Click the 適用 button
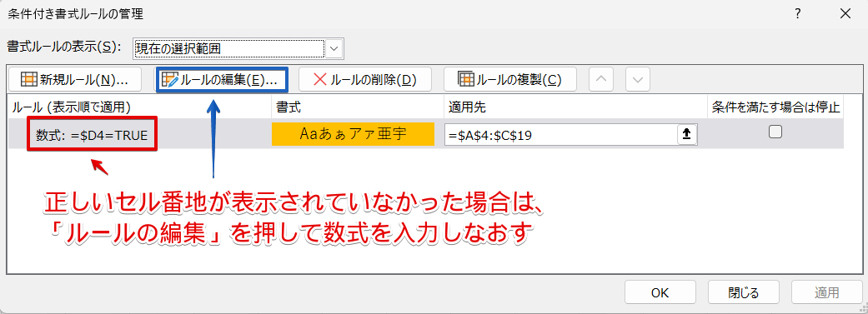The image size is (868, 314). coord(826,292)
